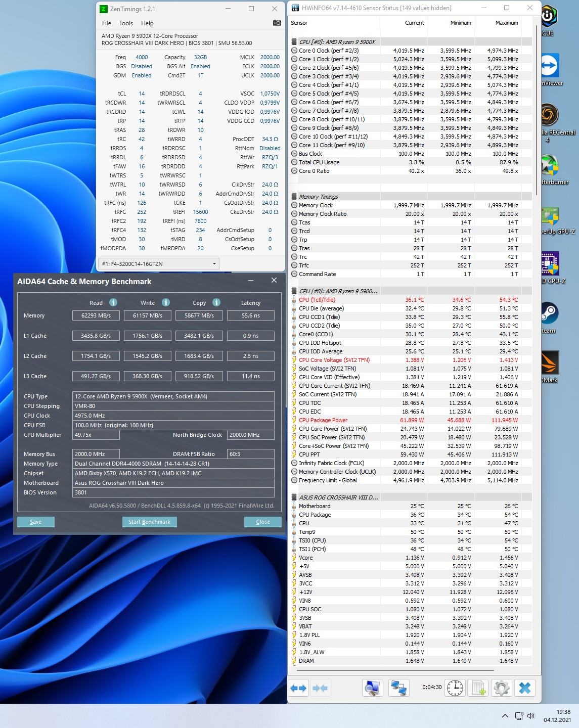579x728 pixels.
Task: Click the Minimum column header in HWiNFO
Action: 450,23
